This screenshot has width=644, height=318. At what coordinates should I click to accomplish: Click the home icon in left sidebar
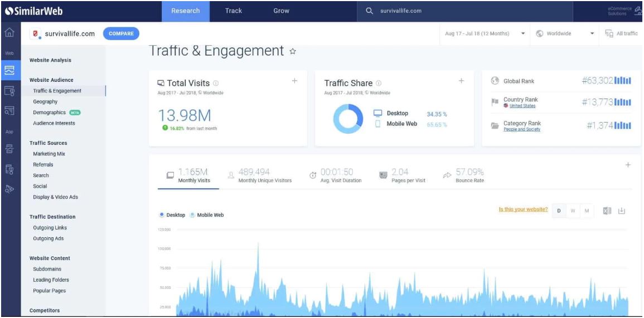[9, 33]
